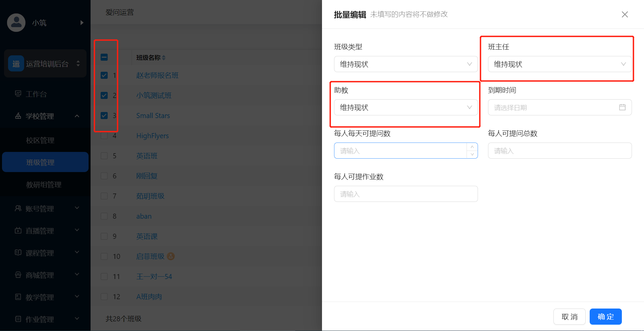The height and width of the screenshot is (331, 644).
Task: Open the 启菲班级 class link
Action: [x=150, y=256]
